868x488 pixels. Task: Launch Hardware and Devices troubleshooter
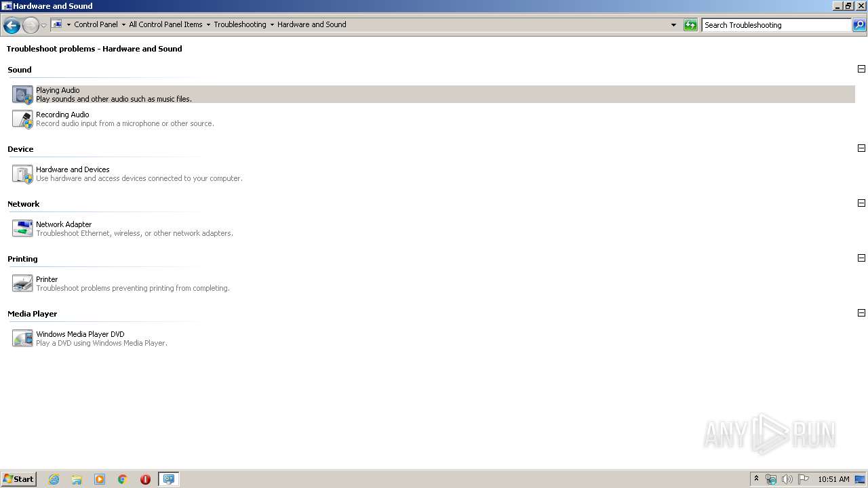(73, 169)
